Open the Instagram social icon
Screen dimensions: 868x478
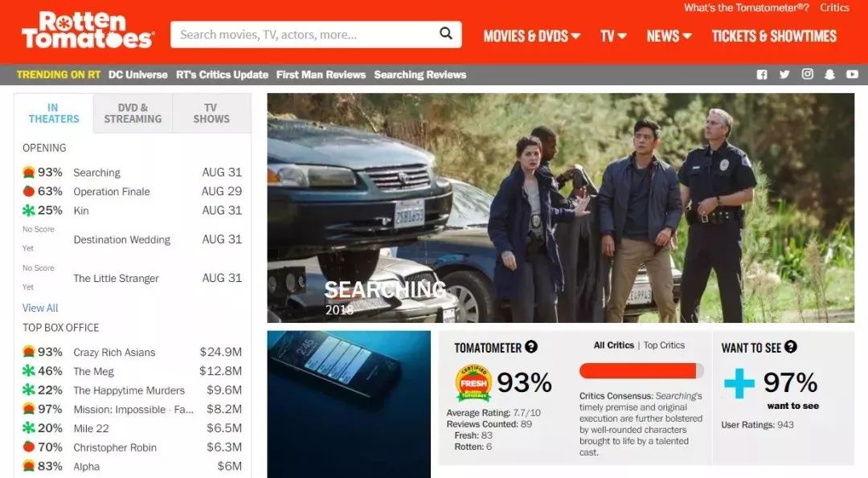(x=807, y=74)
